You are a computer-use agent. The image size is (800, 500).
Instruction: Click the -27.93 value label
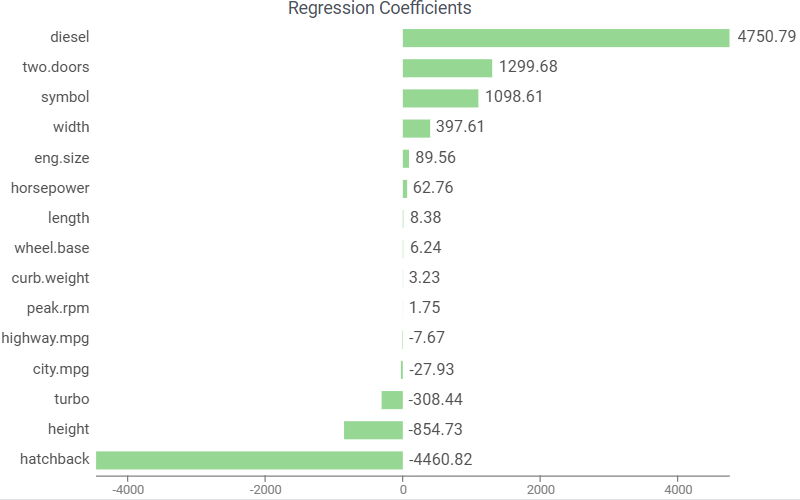click(x=432, y=369)
